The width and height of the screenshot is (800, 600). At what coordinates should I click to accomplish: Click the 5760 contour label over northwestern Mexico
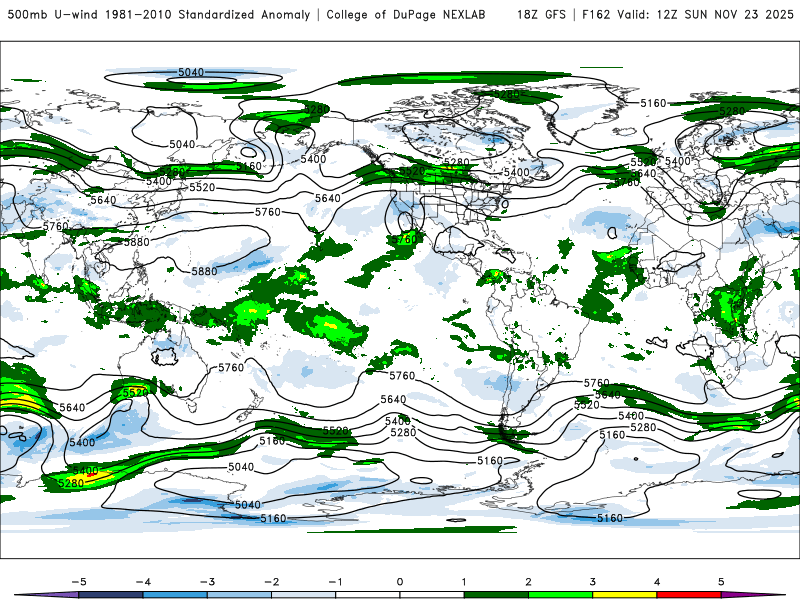[x=405, y=239]
